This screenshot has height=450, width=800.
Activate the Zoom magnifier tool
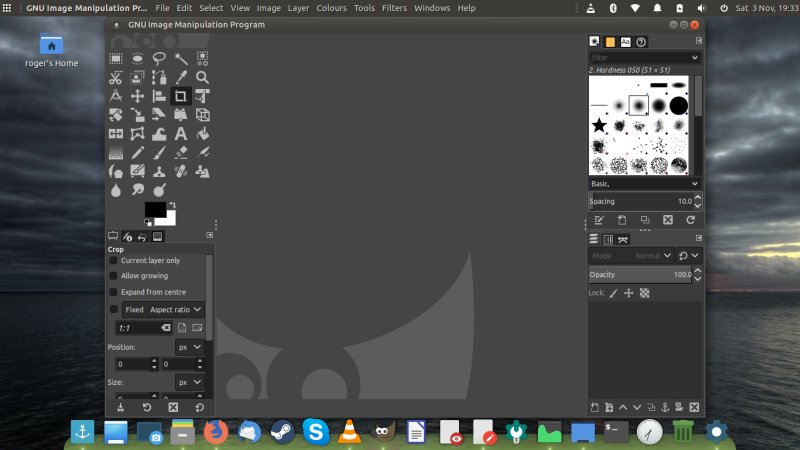pyautogui.click(x=202, y=77)
